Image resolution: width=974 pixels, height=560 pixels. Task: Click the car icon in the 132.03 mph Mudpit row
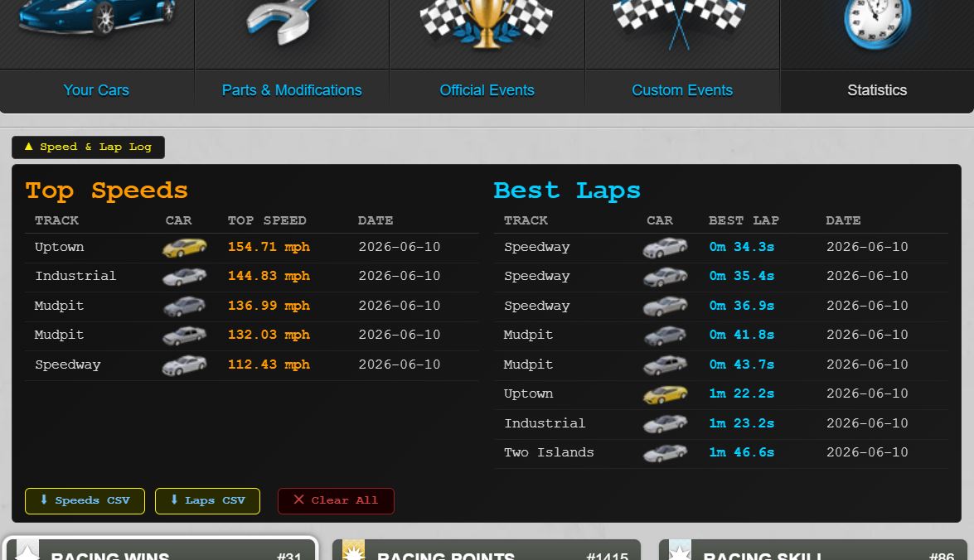pos(185,336)
